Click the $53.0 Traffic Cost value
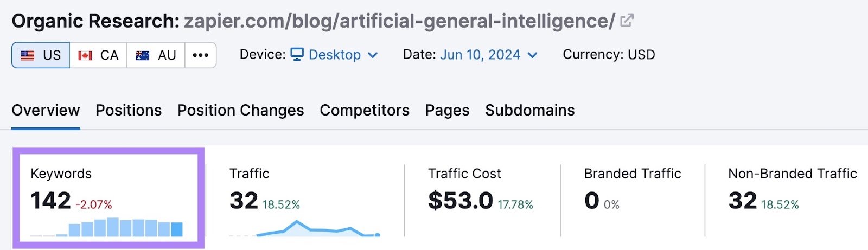The image size is (868, 250). (460, 201)
